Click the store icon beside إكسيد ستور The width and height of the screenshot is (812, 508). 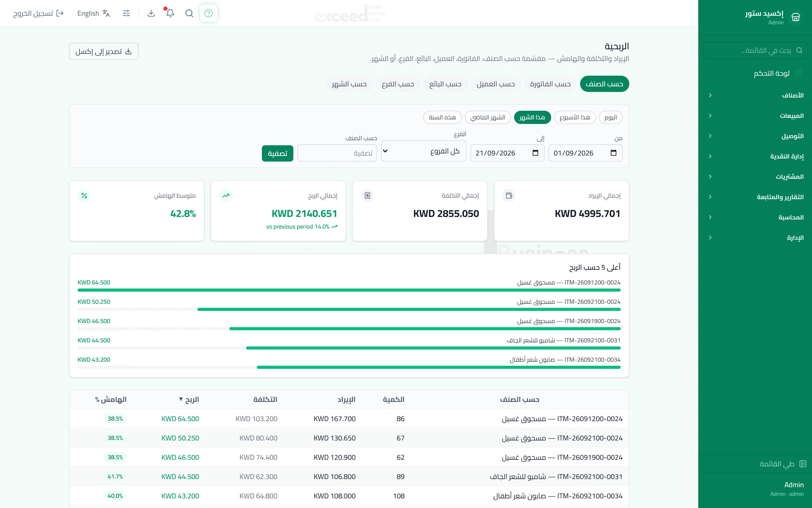pyautogui.click(x=796, y=17)
